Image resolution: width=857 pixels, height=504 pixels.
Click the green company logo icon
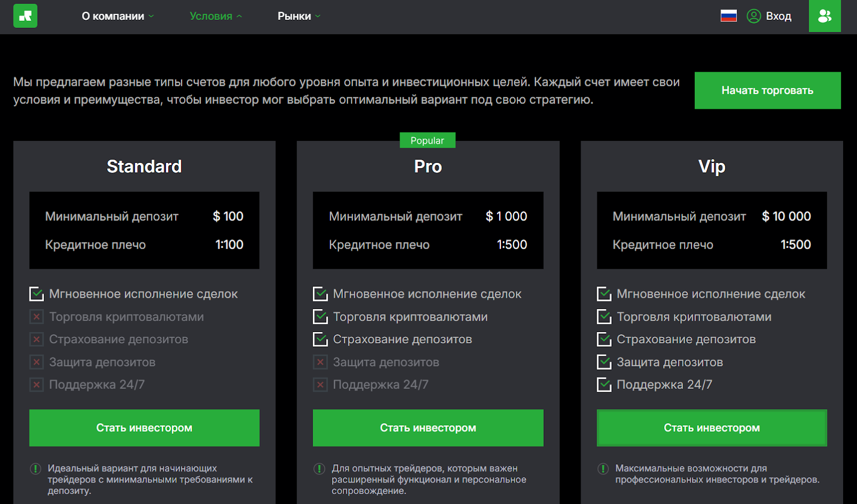tap(25, 16)
